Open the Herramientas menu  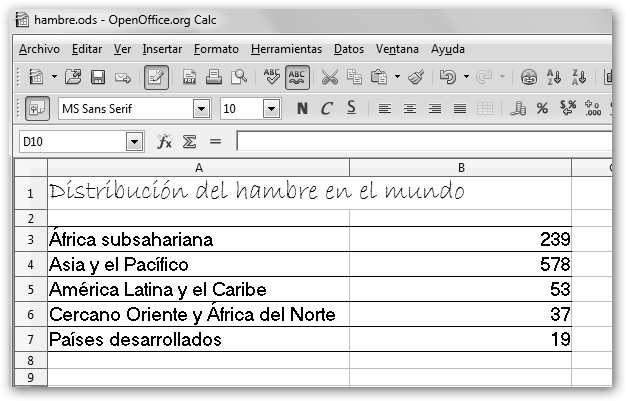pyautogui.click(x=286, y=48)
